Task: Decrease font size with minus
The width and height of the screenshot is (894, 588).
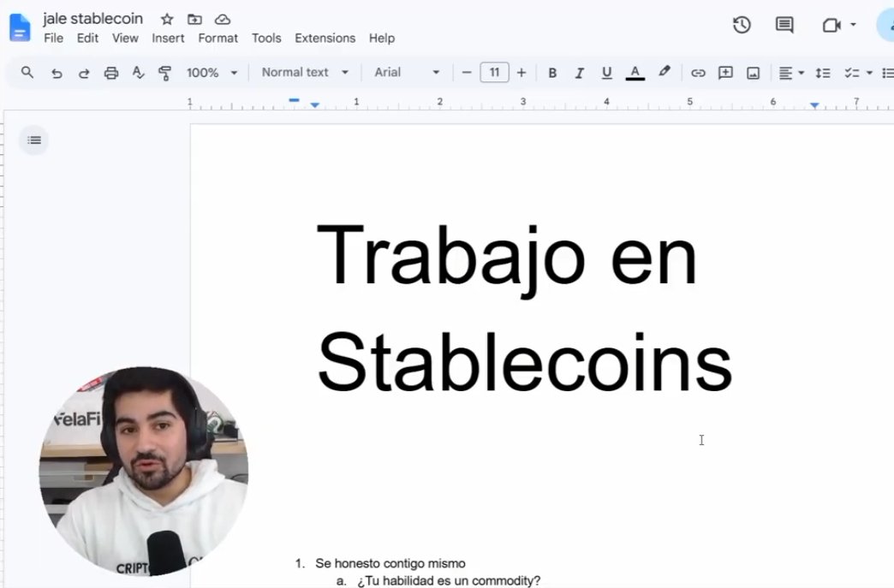Action: point(467,73)
